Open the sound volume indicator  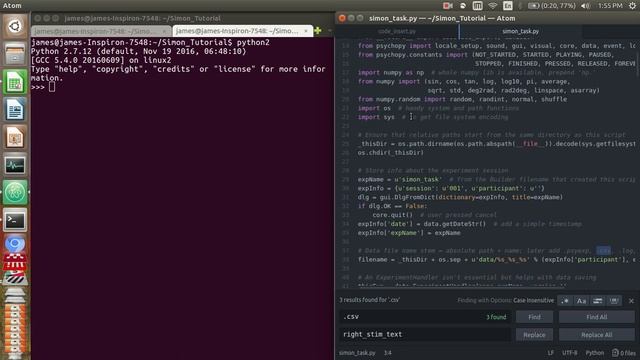(585, 6)
